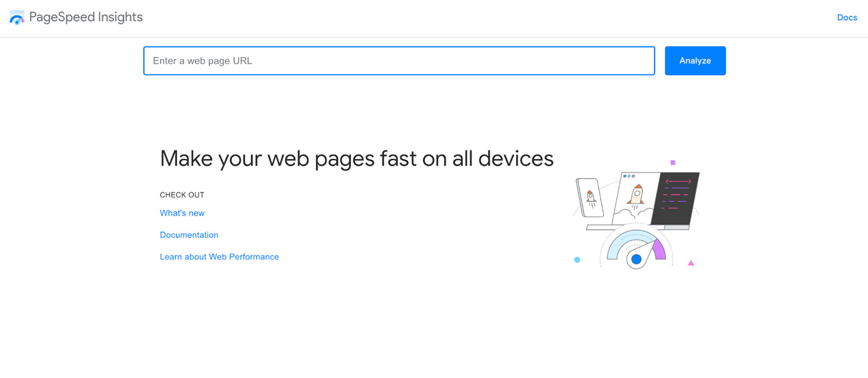Viewport: 868px width, 378px height.
Task: Click the blue dot at the gauge center
Action: click(x=636, y=260)
